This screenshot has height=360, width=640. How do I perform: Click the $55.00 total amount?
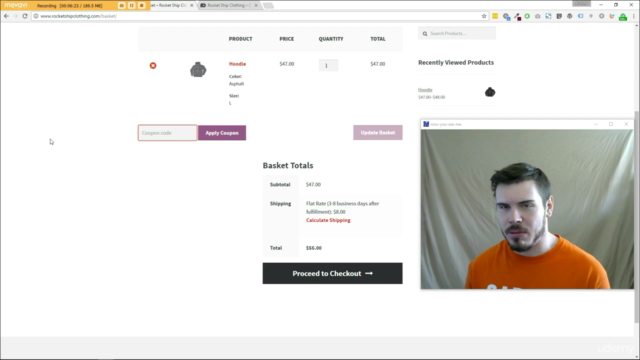[314, 248]
